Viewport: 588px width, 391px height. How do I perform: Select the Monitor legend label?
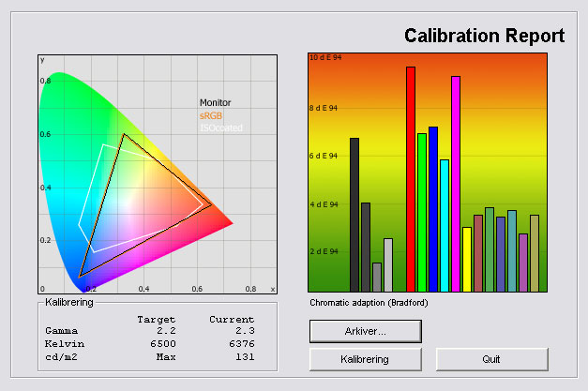point(215,103)
